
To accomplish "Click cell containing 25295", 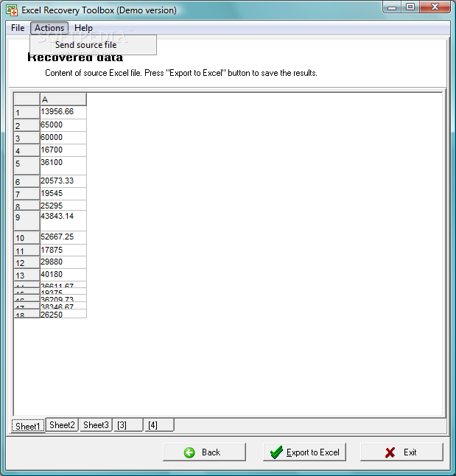I will pyautogui.click(x=63, y=206).
